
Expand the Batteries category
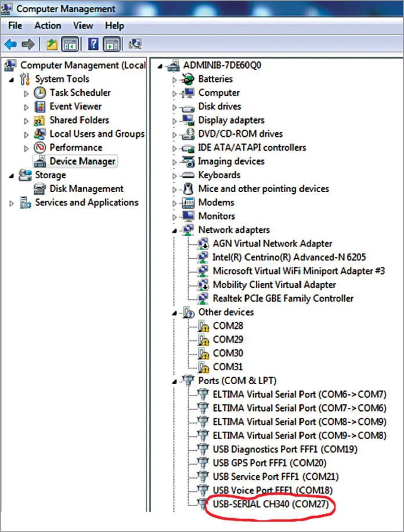pyautogui.click(x=174, y=79)
